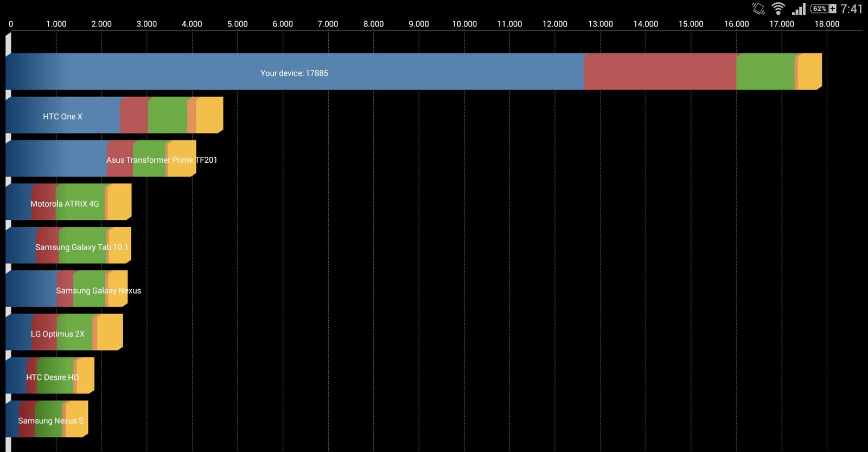868x452 pixels.
Task: Select the Motorola ATRIX 4G label
Action: pyautogui.click(x=65, y=204)
